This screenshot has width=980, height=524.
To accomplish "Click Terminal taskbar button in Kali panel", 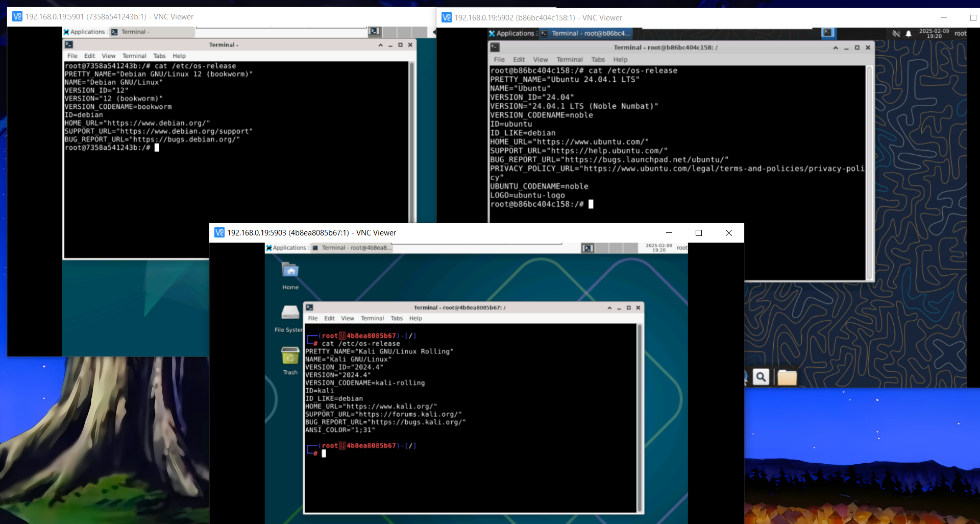I will 352,248.
